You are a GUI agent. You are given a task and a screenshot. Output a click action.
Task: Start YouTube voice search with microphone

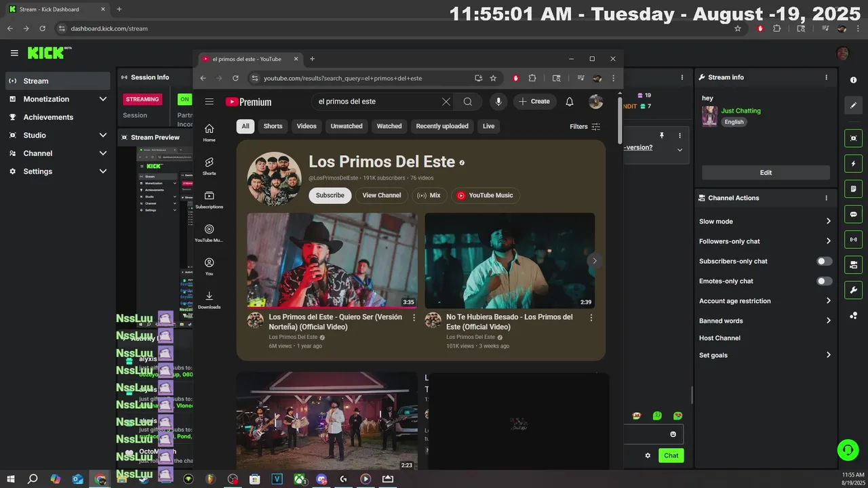498,102
